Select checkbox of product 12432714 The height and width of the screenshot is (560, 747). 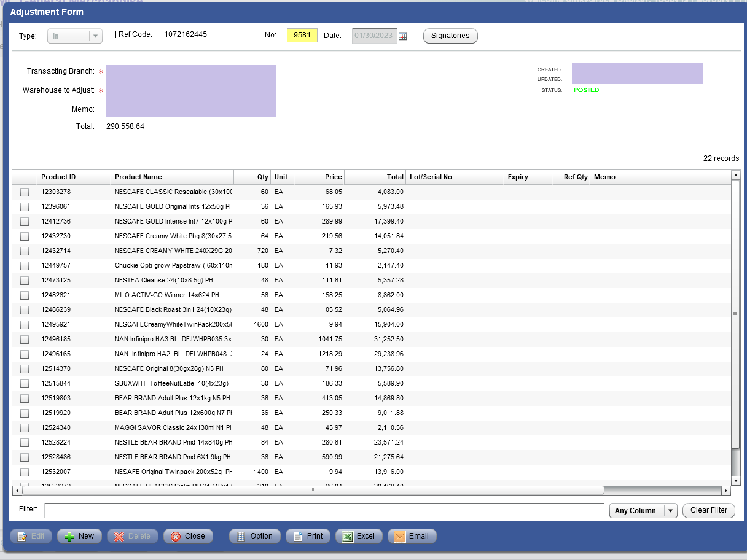click(25, 251)
